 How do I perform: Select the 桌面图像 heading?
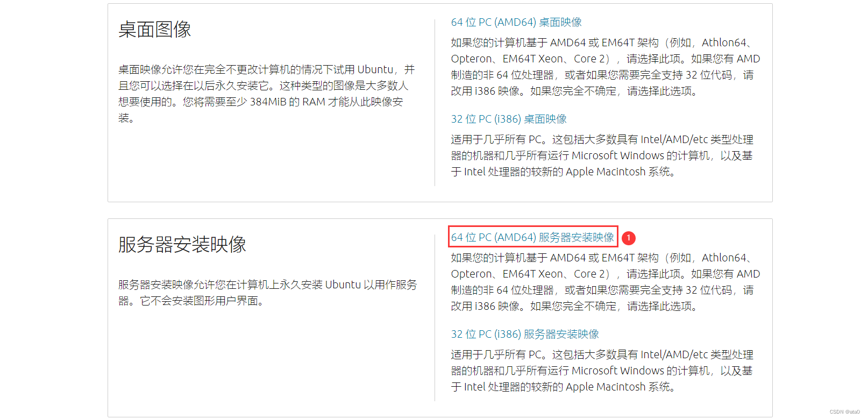pos(155,29)
